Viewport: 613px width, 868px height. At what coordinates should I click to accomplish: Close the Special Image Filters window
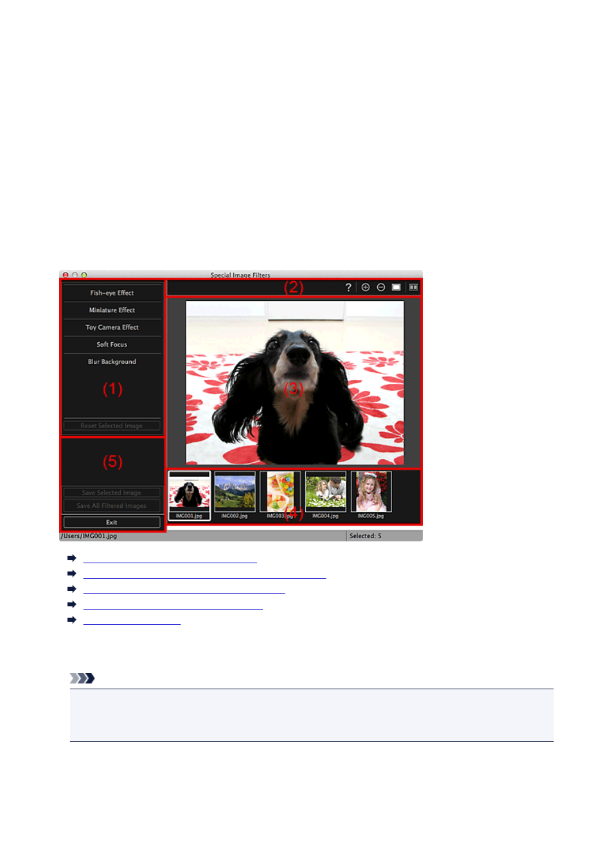coord(66,275)
